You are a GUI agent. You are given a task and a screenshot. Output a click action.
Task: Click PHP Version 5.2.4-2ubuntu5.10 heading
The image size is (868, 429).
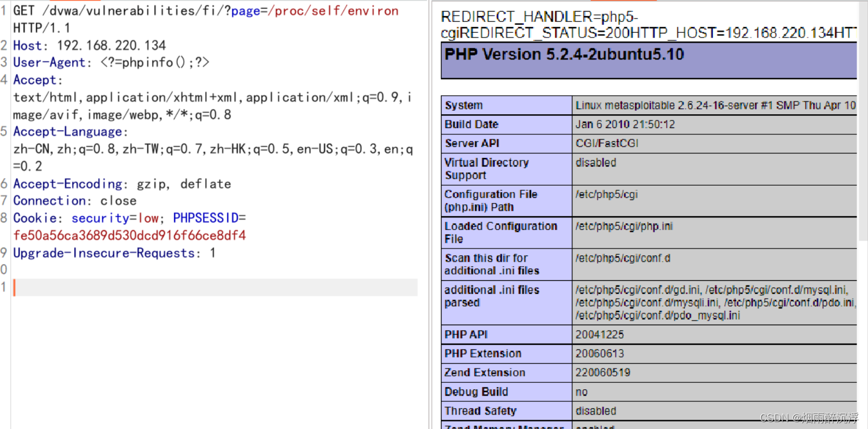[564, 55]
